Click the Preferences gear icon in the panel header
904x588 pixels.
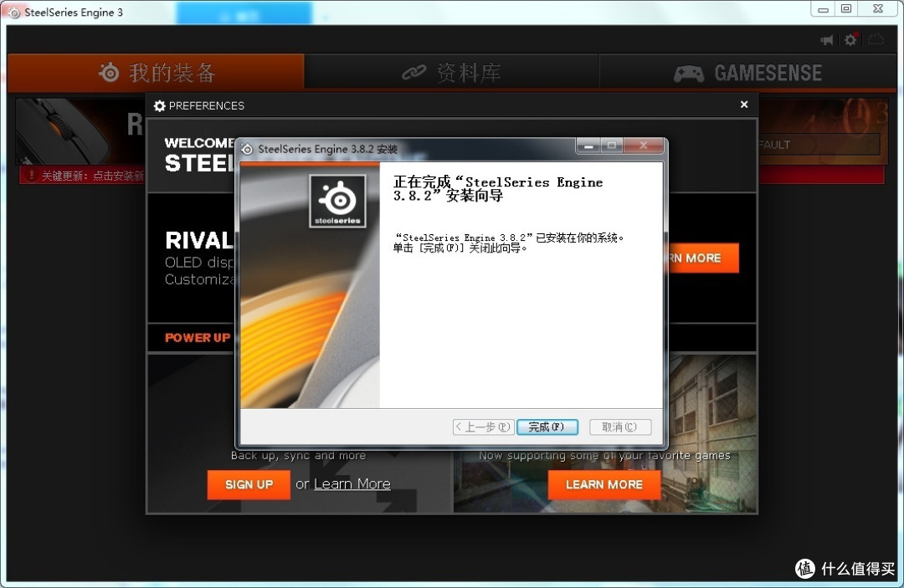(x=160, y=106)
